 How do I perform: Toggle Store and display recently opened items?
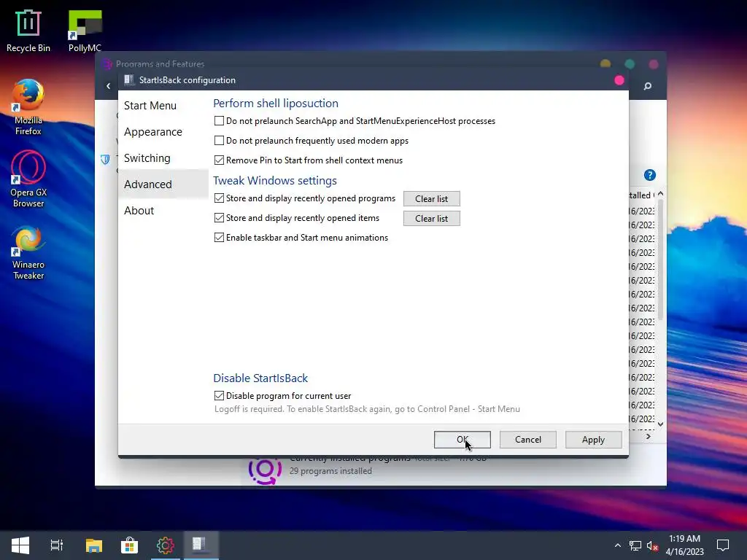[219, 217]
